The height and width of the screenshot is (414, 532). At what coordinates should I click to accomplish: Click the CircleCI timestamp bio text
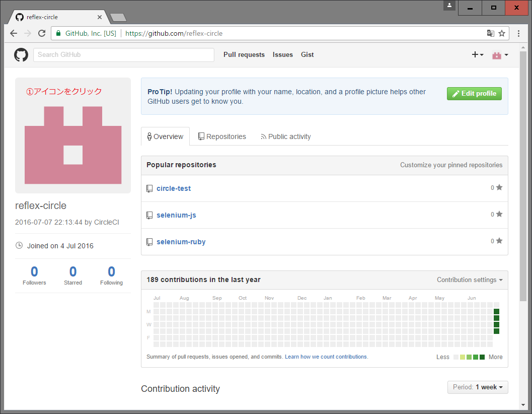click(67, 222)
